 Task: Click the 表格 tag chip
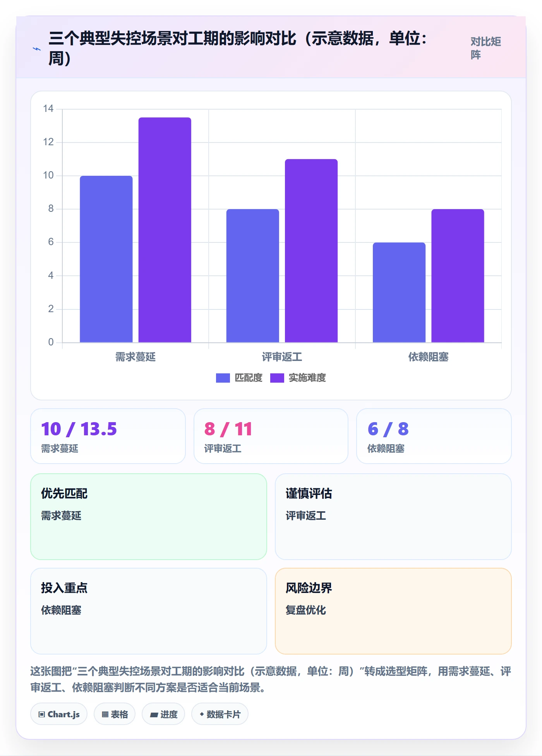(x=115, y=714)
